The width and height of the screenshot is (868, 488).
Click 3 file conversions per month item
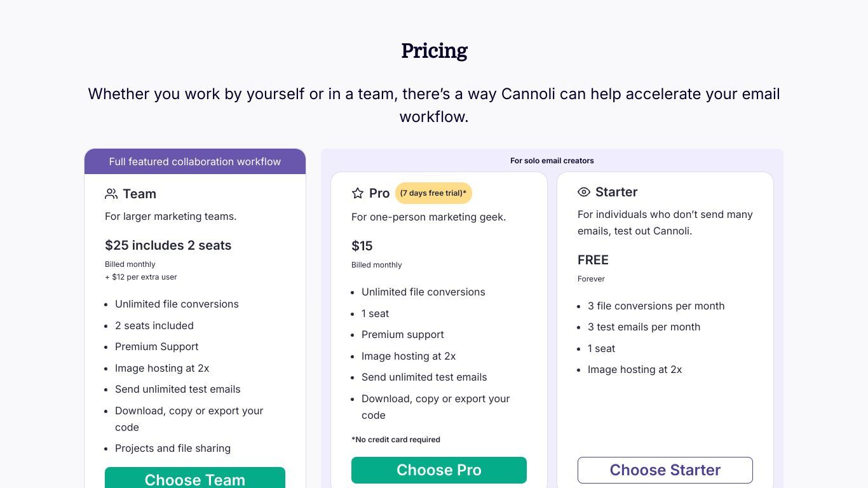(656, 306)
